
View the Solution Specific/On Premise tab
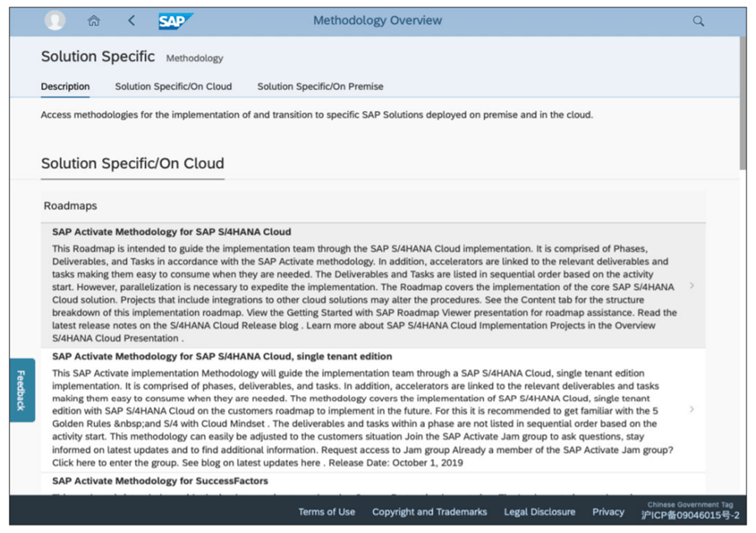tap(320, 87)
